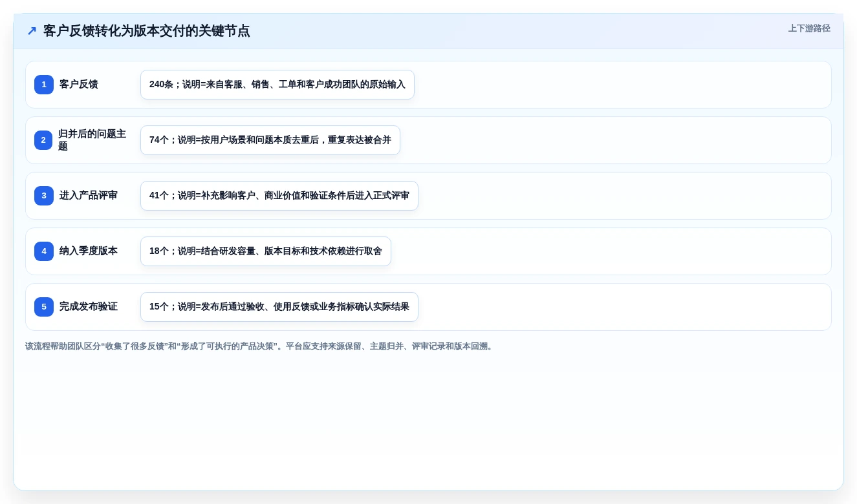Open the 240条 description box
857x504 pixels.
[x=277, y=85]
